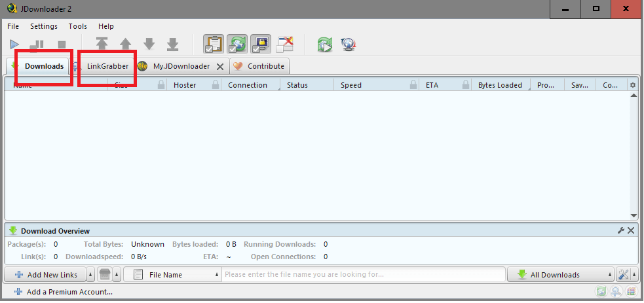Click green arrow icon in Download Overview header
The image size is (644, 303).
[x=13, y=230]
